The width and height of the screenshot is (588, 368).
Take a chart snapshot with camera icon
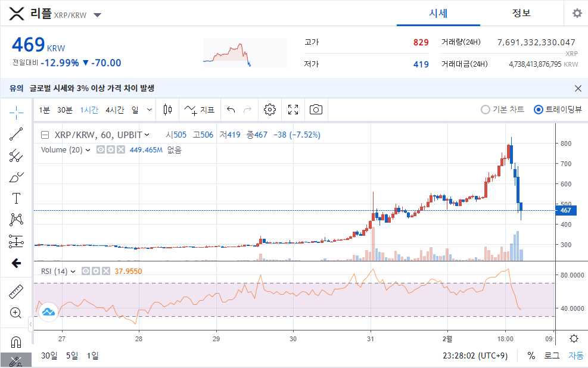click(x=316, y=110)
